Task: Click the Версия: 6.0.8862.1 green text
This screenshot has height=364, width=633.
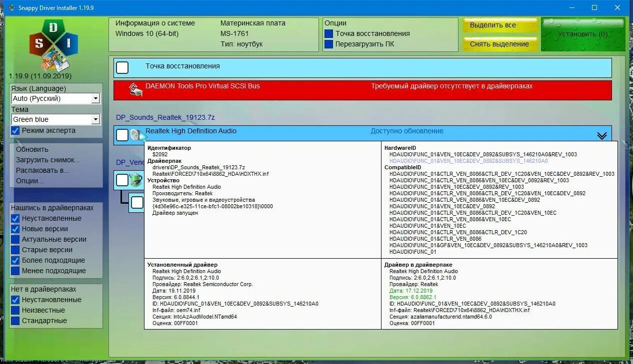Action: click(413, 297)
